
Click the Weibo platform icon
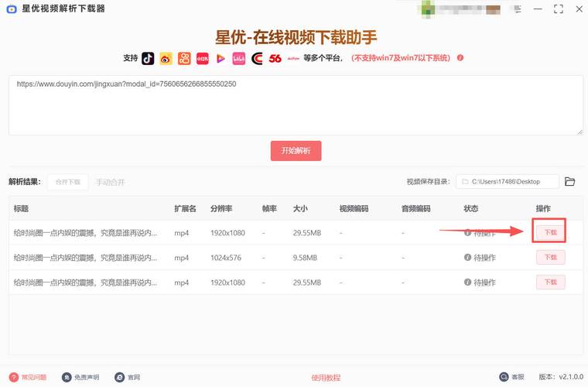(166, 59)
